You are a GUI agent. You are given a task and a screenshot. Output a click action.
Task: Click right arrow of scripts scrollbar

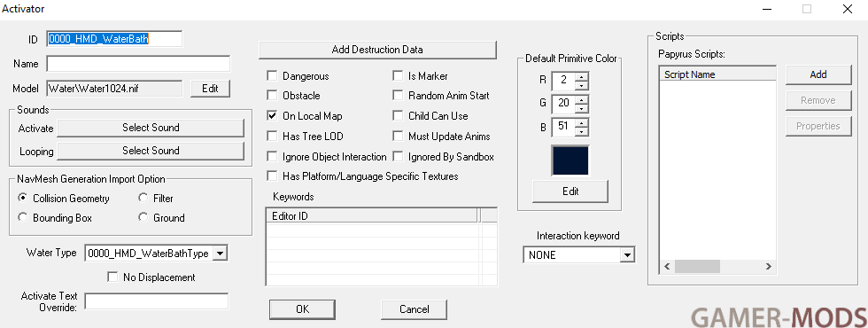point(768,267)
